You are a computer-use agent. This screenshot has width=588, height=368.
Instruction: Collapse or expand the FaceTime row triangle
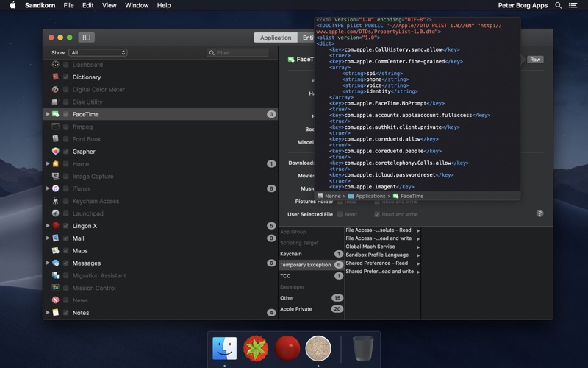point(48,114)
